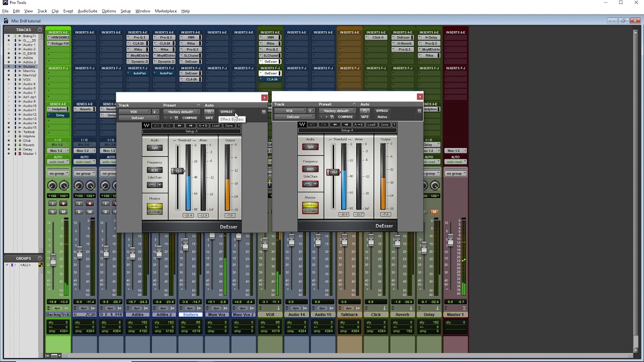Viewport: 644px width, 362px height.
Task: Close the right DeEsser plugin window
Action: pyautogui.click(x=420, y=97)
